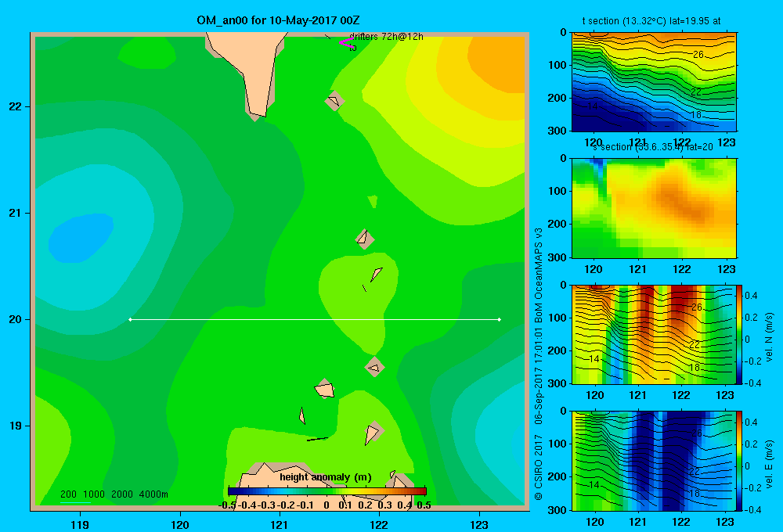Click the 'vel. N (m/s)' axis label
Screen dimensions: 783x532
(x=770, y=337)
